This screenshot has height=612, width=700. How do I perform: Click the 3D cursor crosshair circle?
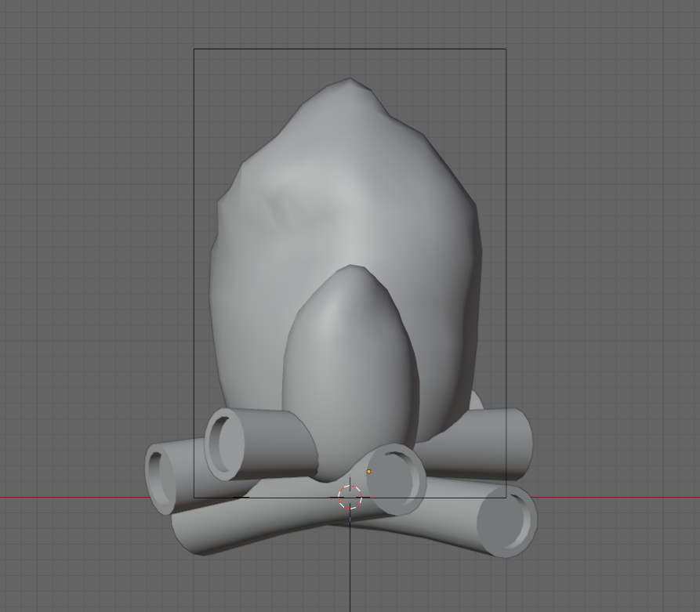(x=350, y=497)
